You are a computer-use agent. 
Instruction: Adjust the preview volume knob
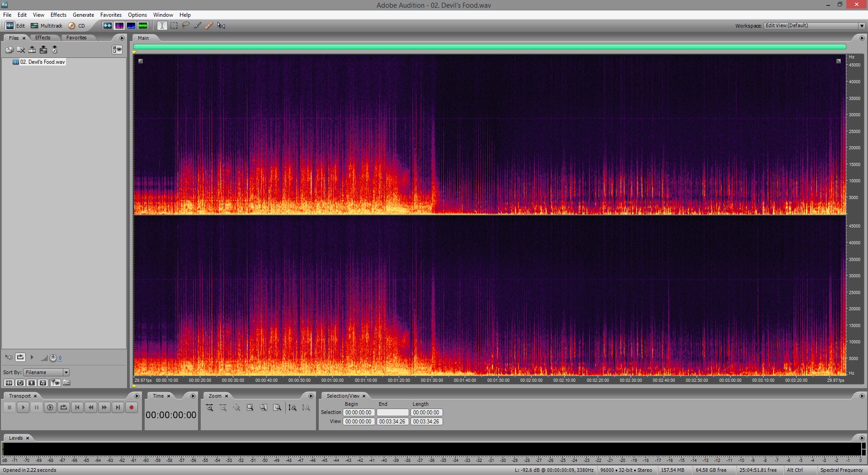pos(53,358)
